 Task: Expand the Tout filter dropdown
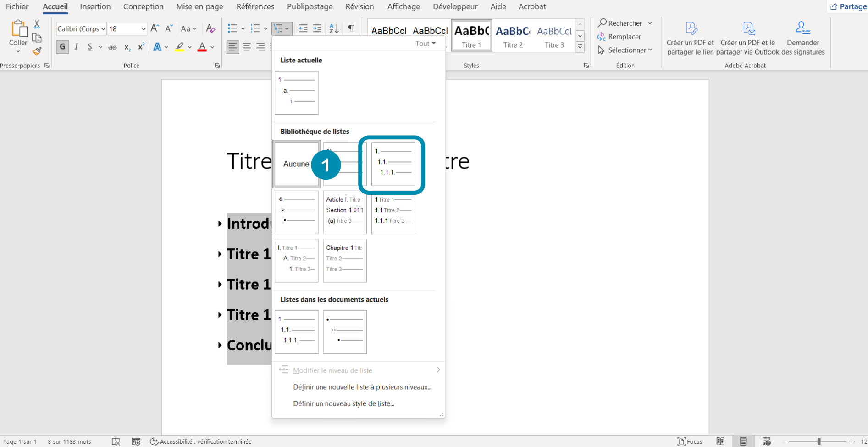click(x=426, y=44)
